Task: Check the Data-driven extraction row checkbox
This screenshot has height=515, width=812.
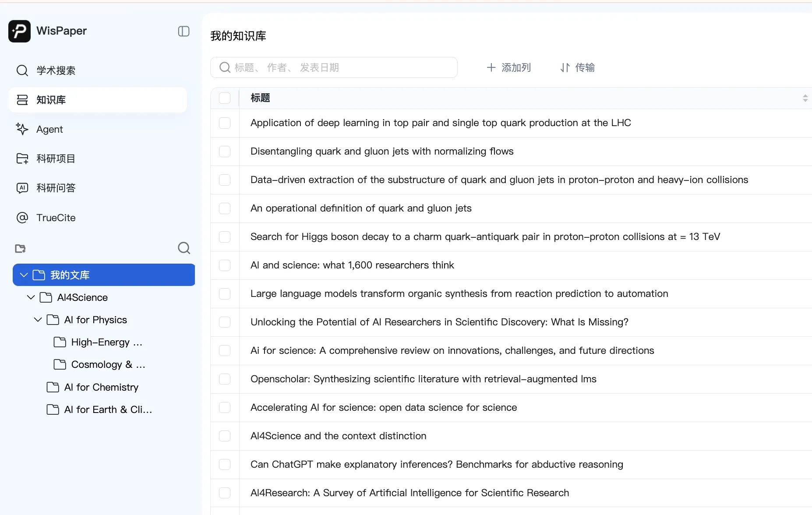Action: (x=225, y=180)
